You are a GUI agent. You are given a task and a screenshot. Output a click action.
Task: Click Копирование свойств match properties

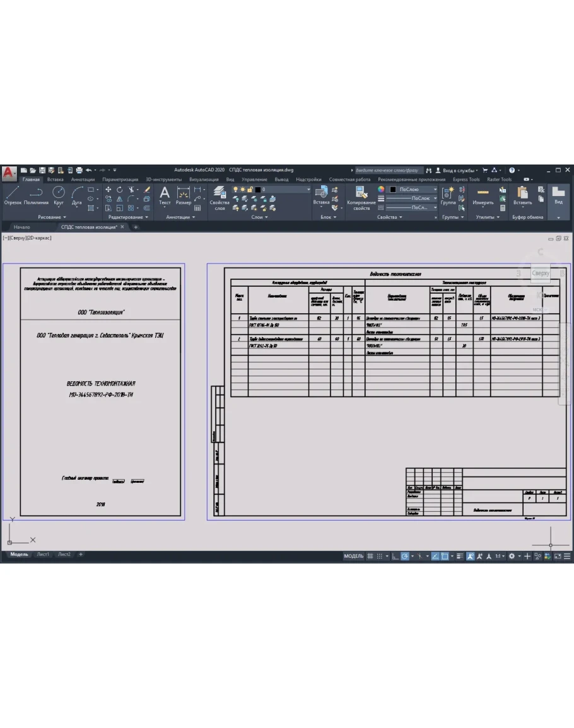(x=361, y=197)
